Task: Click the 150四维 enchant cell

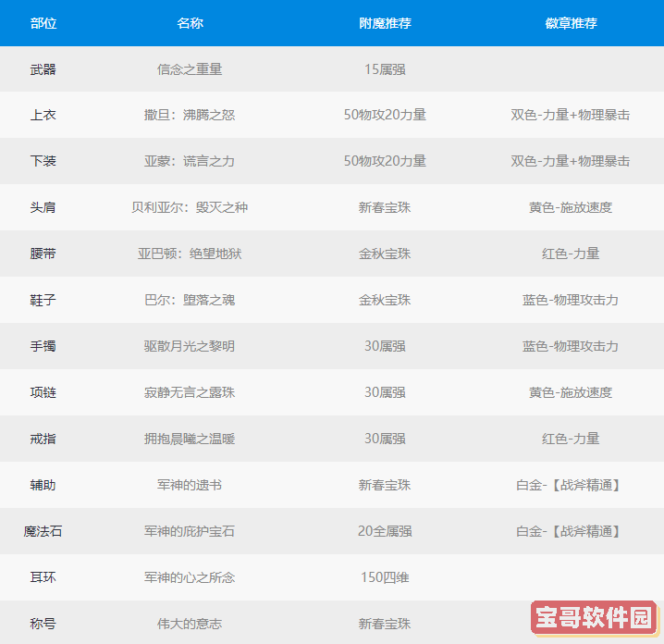Action: [385, 577]
